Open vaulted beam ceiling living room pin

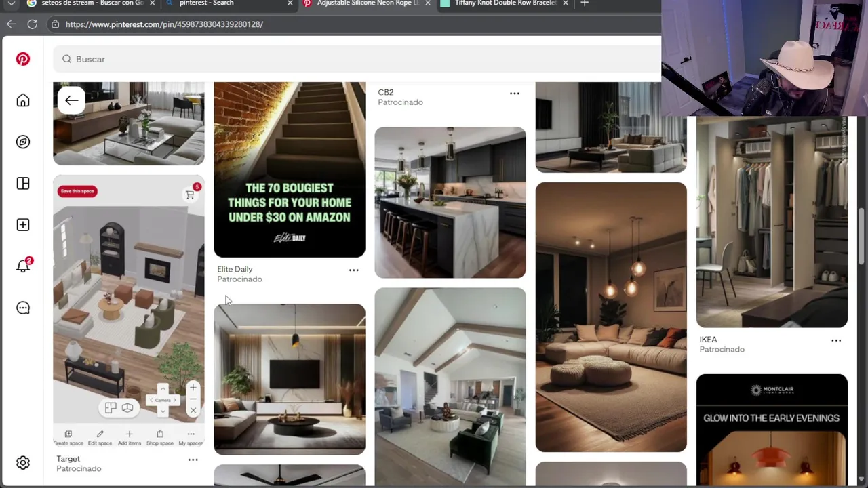[450, 386]
